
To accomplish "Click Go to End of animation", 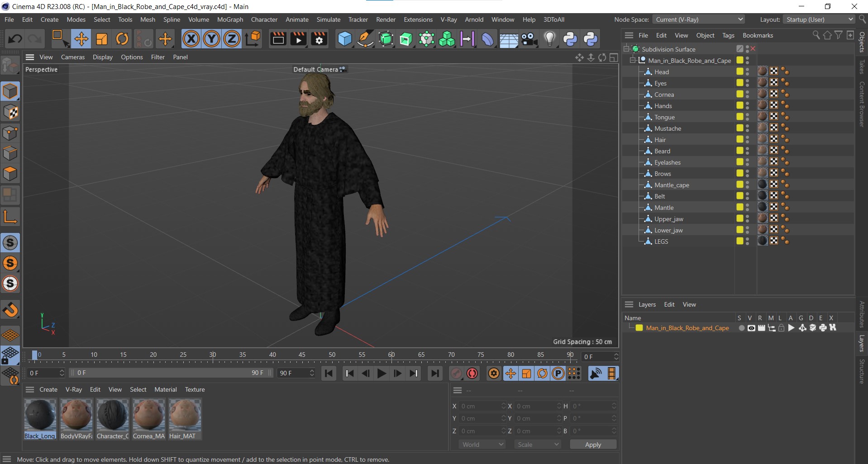I will point(435,374).
